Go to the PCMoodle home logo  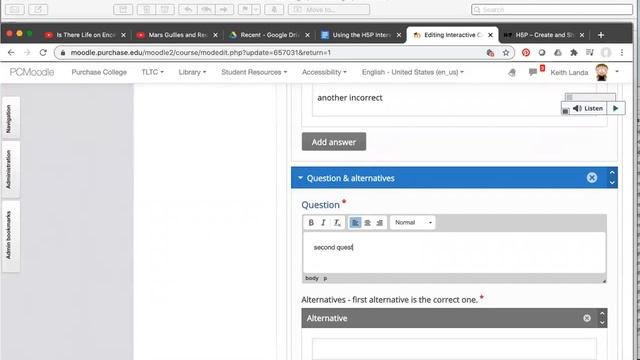click(x=32, y=72)
